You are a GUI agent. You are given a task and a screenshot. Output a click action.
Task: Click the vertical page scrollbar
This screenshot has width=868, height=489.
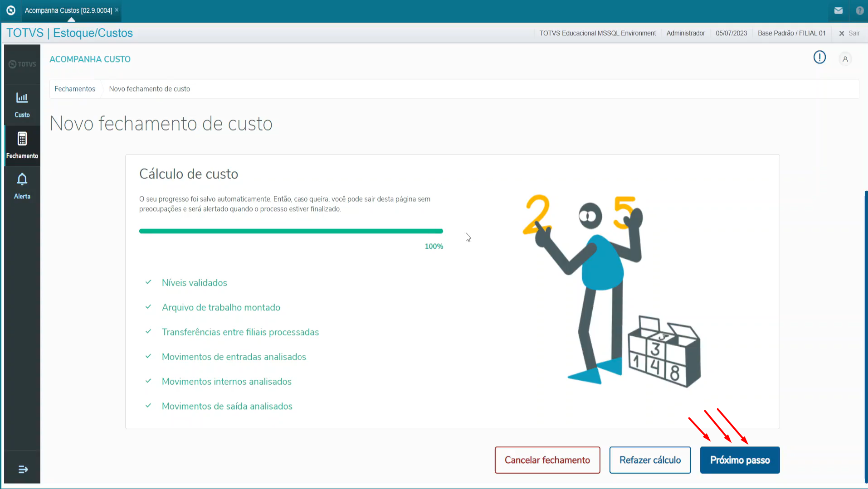click(x=866, y=335)
